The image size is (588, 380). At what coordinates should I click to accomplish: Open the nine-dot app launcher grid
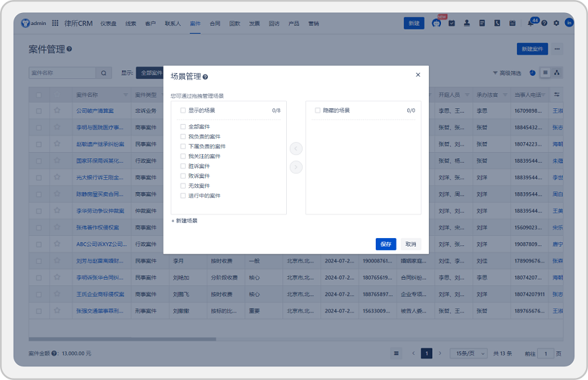[55, 23]
